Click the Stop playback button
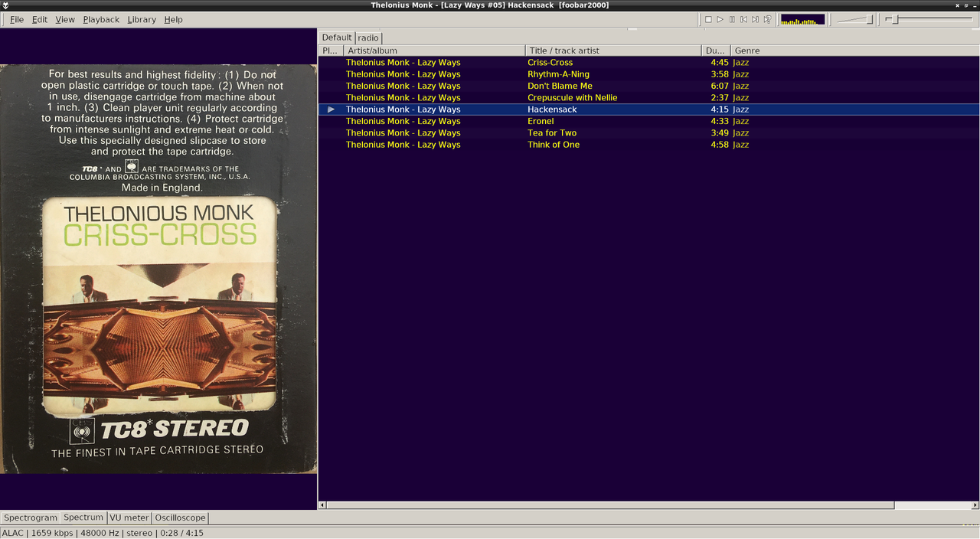This screenshot has height=539, width=980. coord(708,19)
